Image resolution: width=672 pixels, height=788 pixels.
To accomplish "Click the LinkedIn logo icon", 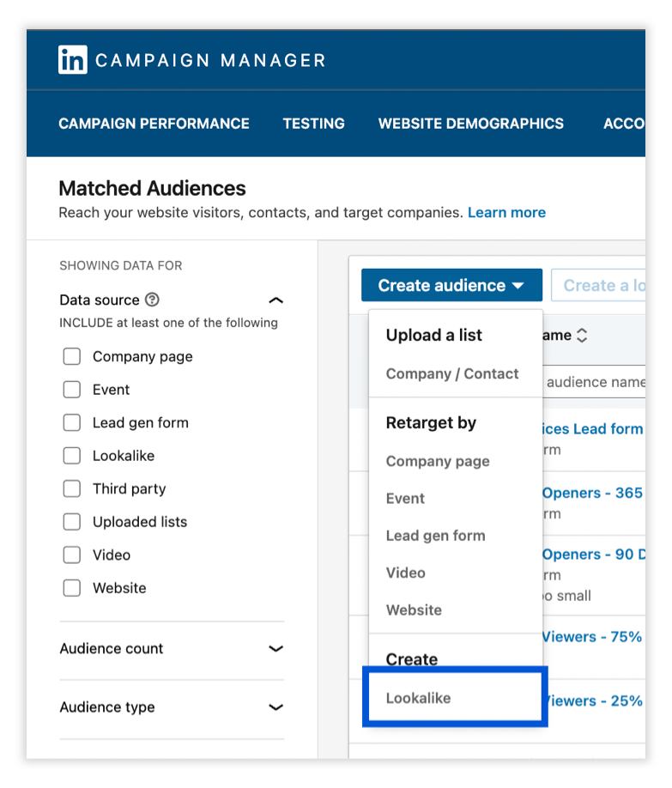I will (x=72, y=60).
